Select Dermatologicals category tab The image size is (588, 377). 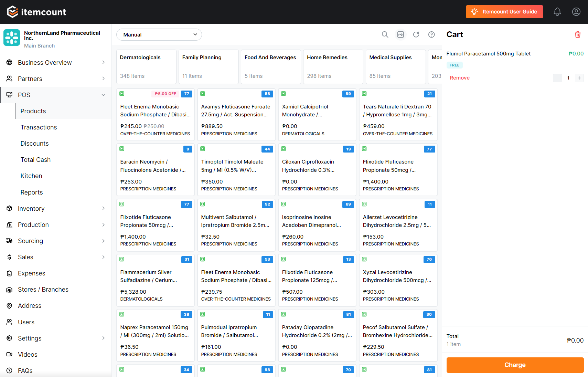pos(146,66)
